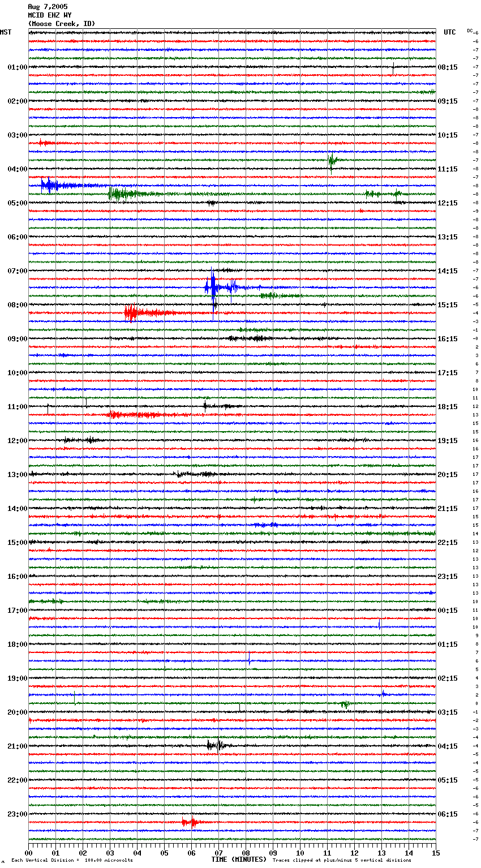Select the 11:00 MST time label

18,407
